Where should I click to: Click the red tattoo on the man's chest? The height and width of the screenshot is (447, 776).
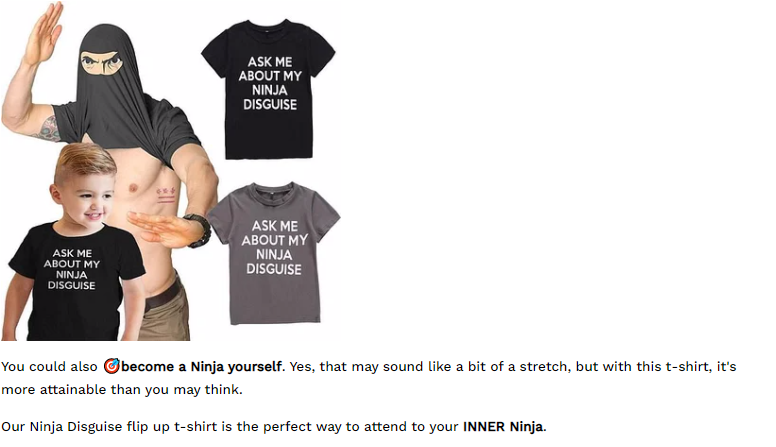(165, 195)
